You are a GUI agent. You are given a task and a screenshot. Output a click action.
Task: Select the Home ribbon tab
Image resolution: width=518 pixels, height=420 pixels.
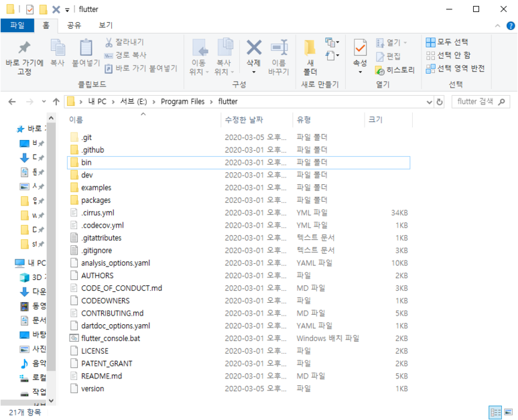coord(46,25)
